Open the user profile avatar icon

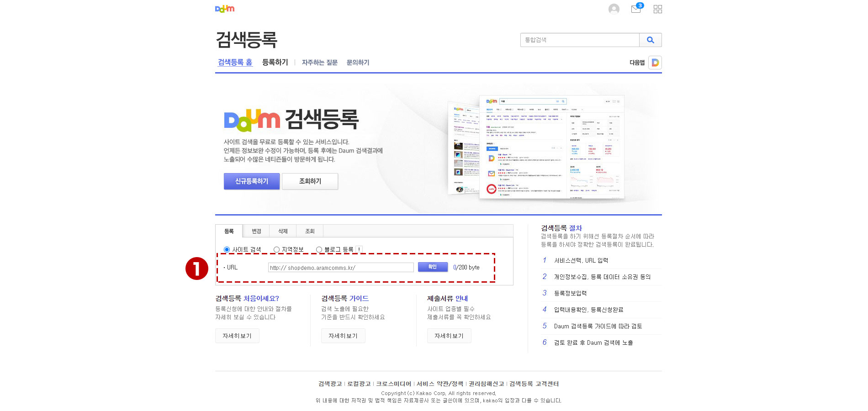pyautogui.click(x=614, y=9)
